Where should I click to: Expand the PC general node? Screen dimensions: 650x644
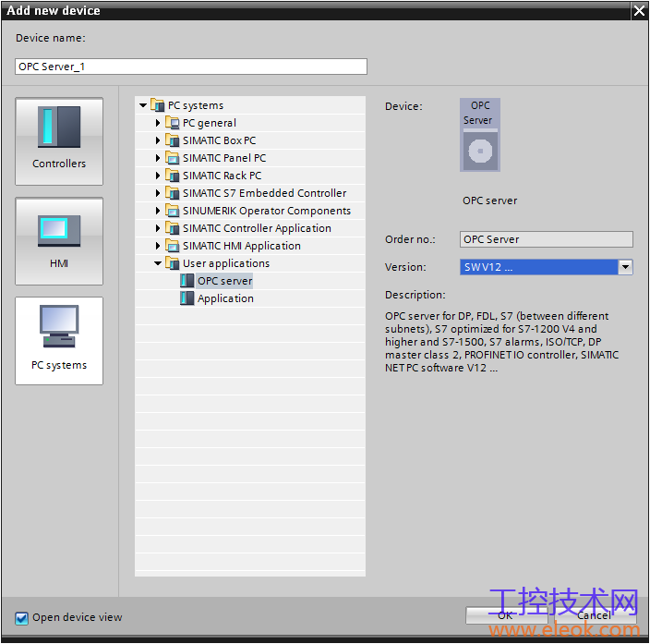[158, 123]
